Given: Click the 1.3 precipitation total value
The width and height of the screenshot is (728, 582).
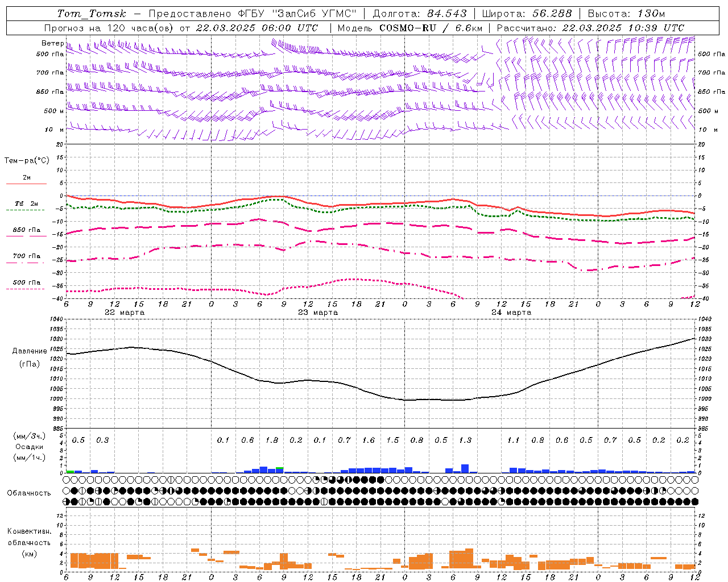Looking at the screenshot, I should 465,440.
